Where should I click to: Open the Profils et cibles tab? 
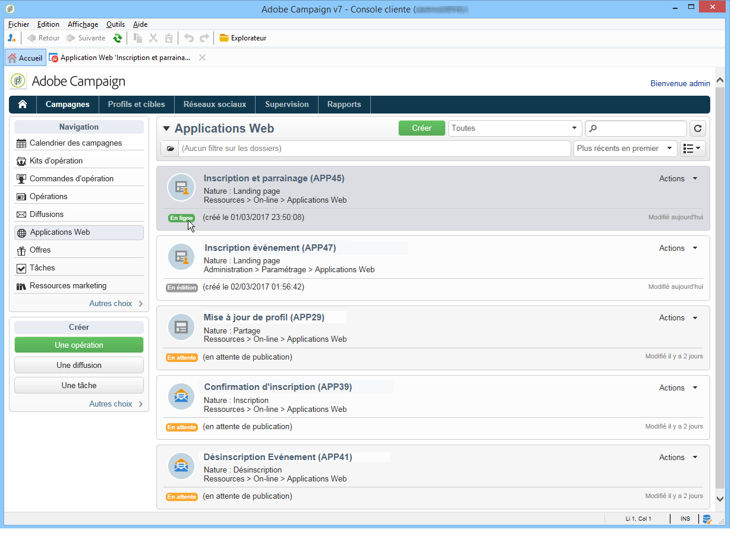pos(137,104)
